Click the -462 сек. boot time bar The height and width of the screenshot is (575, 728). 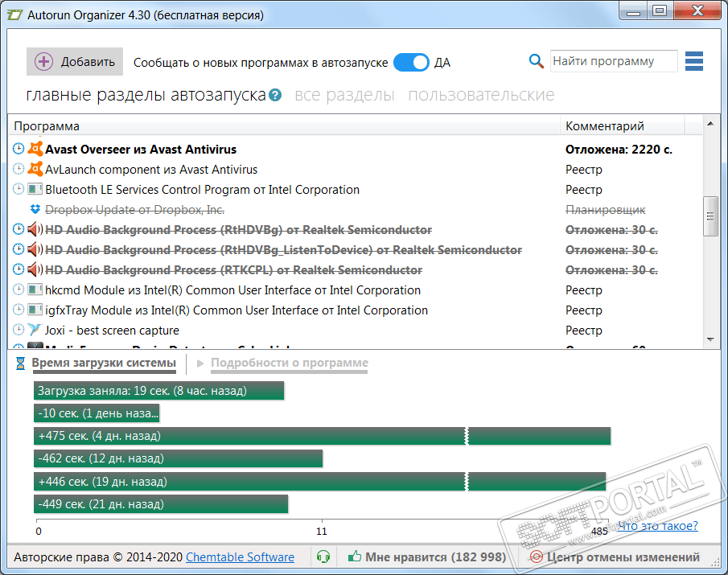click(179, 458)
